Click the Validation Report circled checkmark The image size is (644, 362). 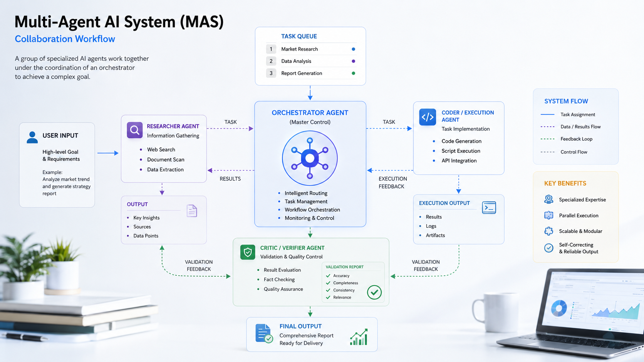pos(374,292)
